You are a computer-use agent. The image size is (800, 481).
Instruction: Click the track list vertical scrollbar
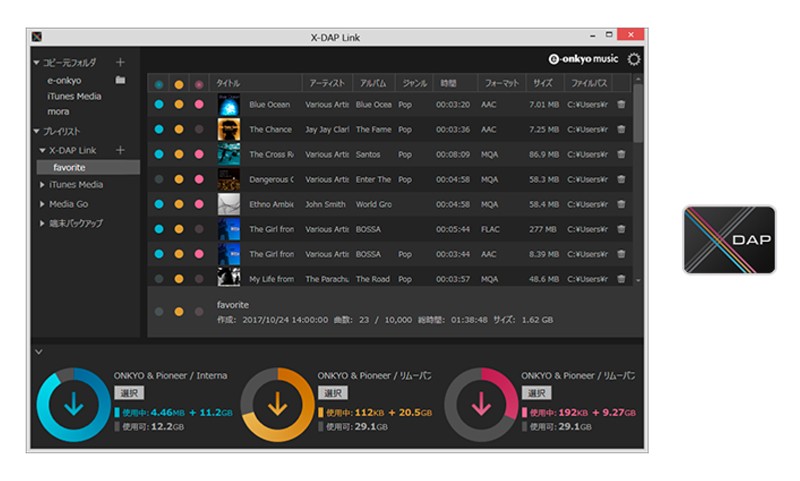(x=638, y=113)
